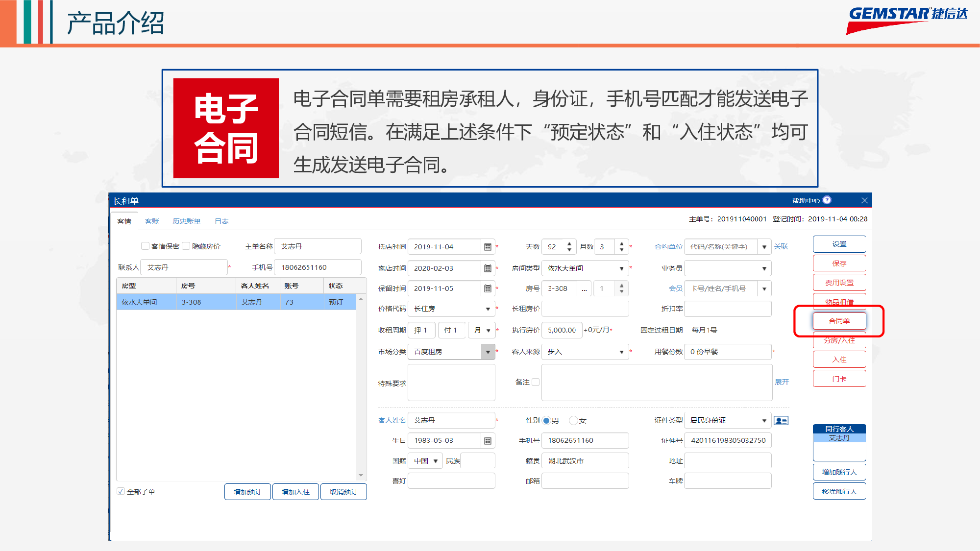This screenshot has height=551, width=980.
Task: Expand the 价格代码 dropdown
Action: click(x=488, y=309)
